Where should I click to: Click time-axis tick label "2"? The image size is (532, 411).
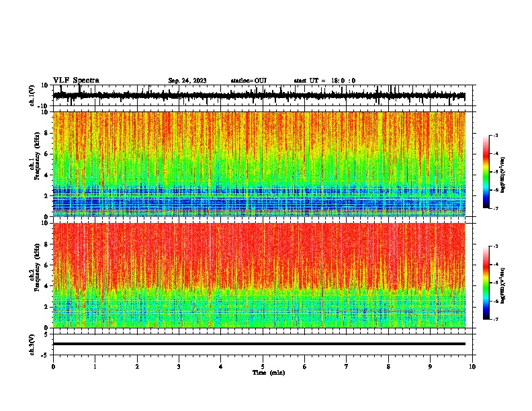(137, 367)
